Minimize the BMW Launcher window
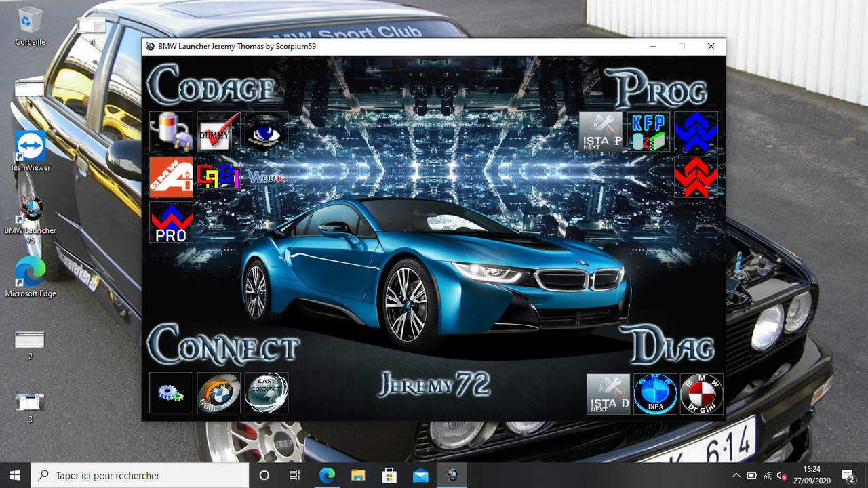868x488 pixels. (653, 47)
